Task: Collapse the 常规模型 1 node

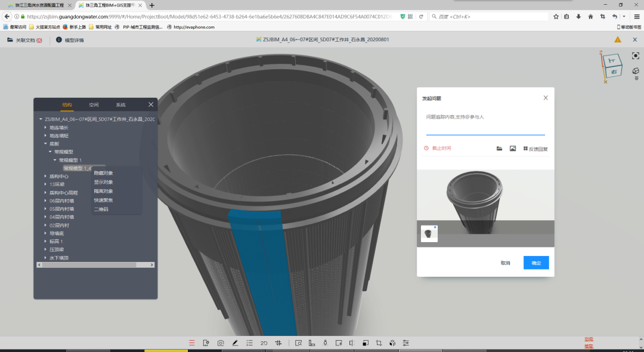Action: [x=55, y=160]
